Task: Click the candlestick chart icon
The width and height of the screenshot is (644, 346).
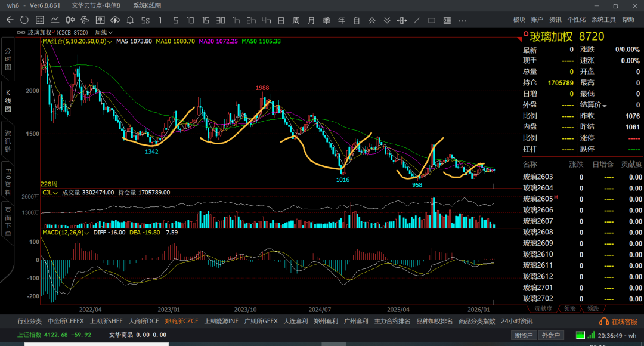Action: (70, 20)
